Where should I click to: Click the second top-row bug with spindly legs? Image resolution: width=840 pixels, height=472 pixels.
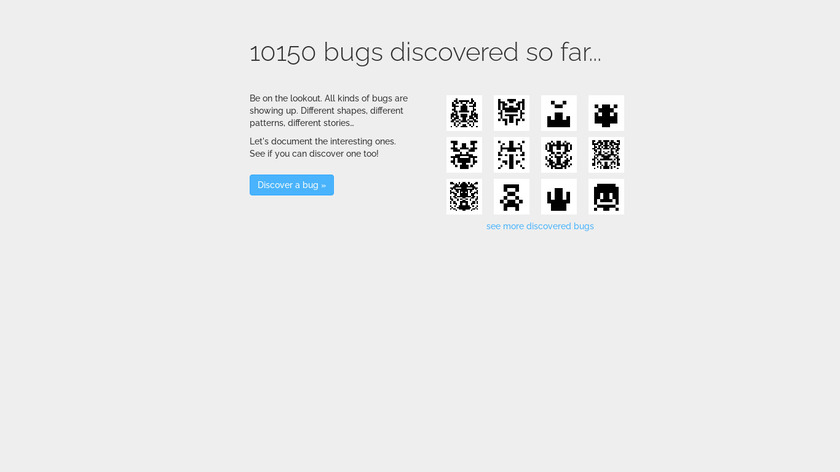(x=512, y=113)
